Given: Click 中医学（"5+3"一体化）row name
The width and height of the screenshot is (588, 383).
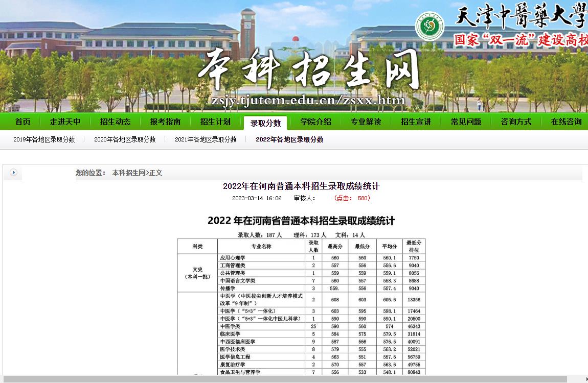Looking at the screenshot, I should pos(248,311).
